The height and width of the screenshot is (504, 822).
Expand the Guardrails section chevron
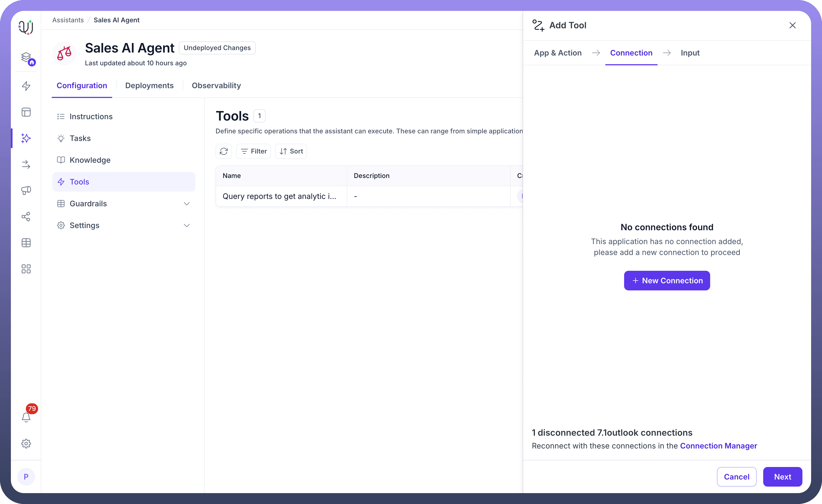[186, 204]
